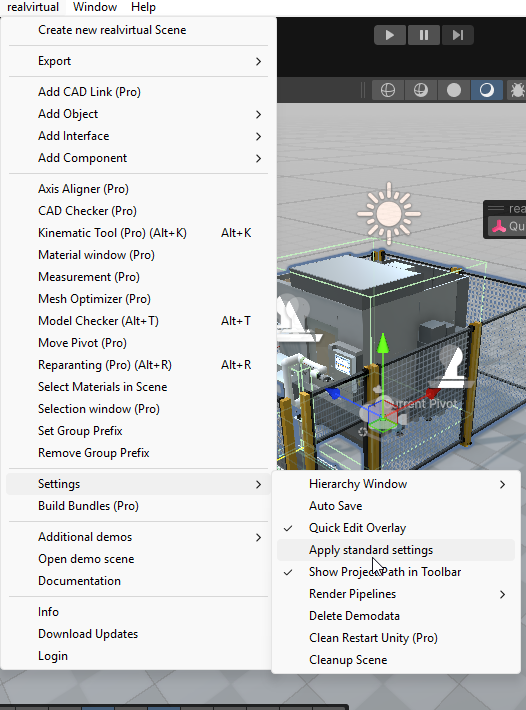The height and width of the screenshot is (710, 526).
Task: Toggle Quick Edit Overlay setting
Action: pos(396,528)
